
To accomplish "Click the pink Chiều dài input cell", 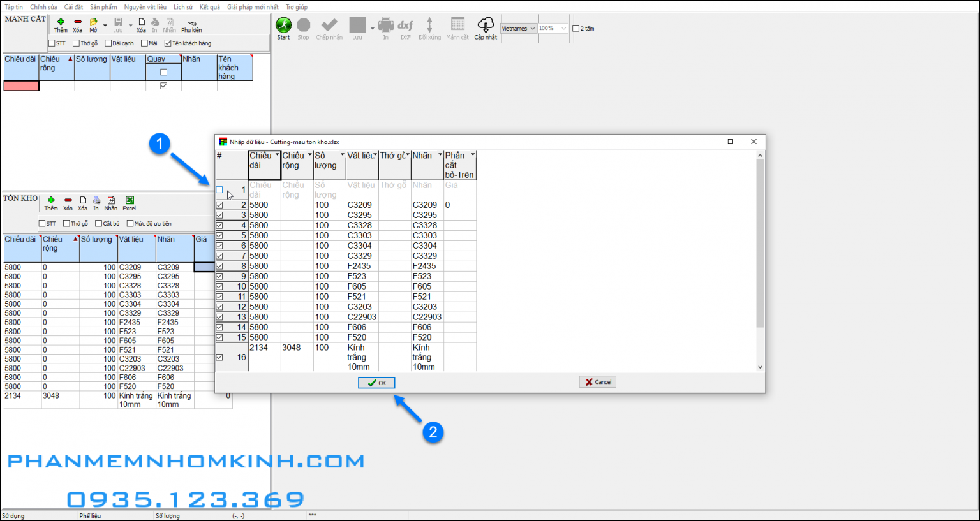I will pyautogui.click(x=21, y=86).
